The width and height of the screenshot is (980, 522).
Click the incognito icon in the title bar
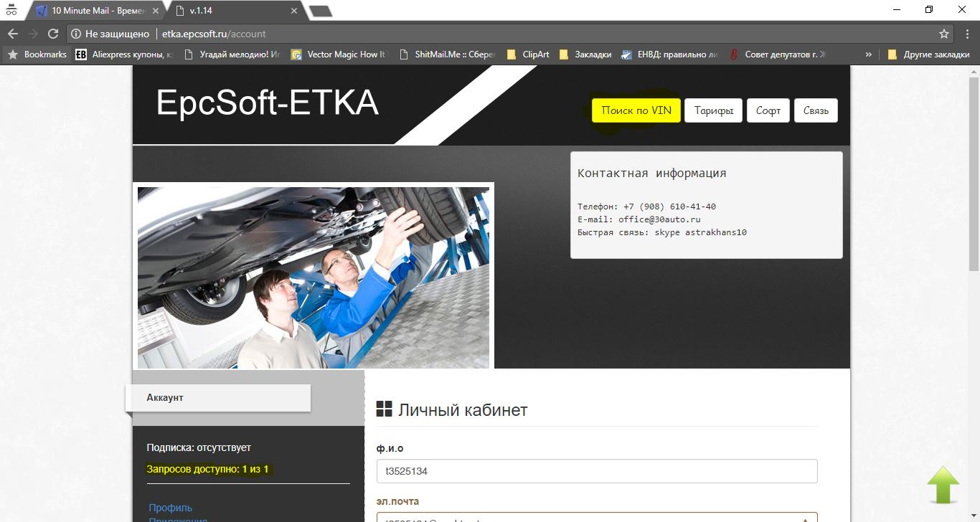11,10
